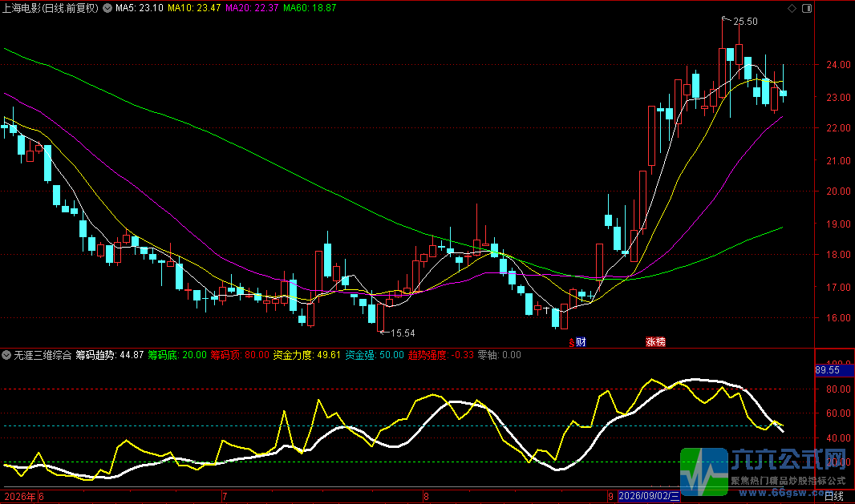
Task: Open the 日线 period selector
Action: (833, 496)
